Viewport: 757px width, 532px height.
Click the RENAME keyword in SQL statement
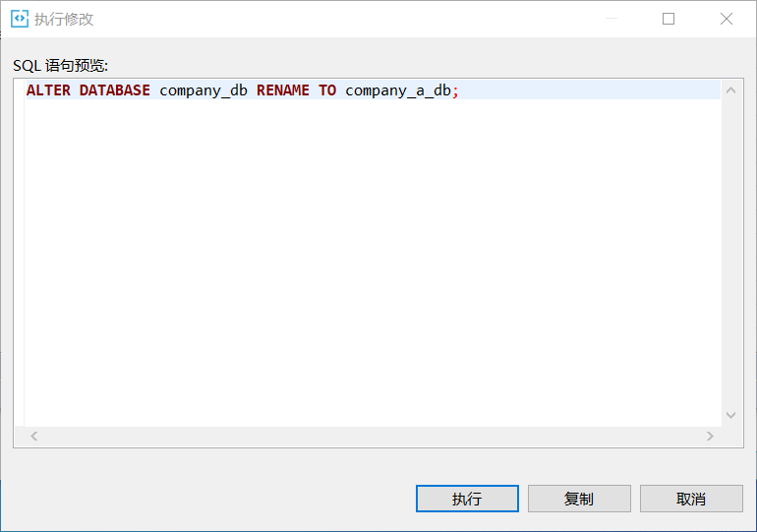(x=283, y=90)
